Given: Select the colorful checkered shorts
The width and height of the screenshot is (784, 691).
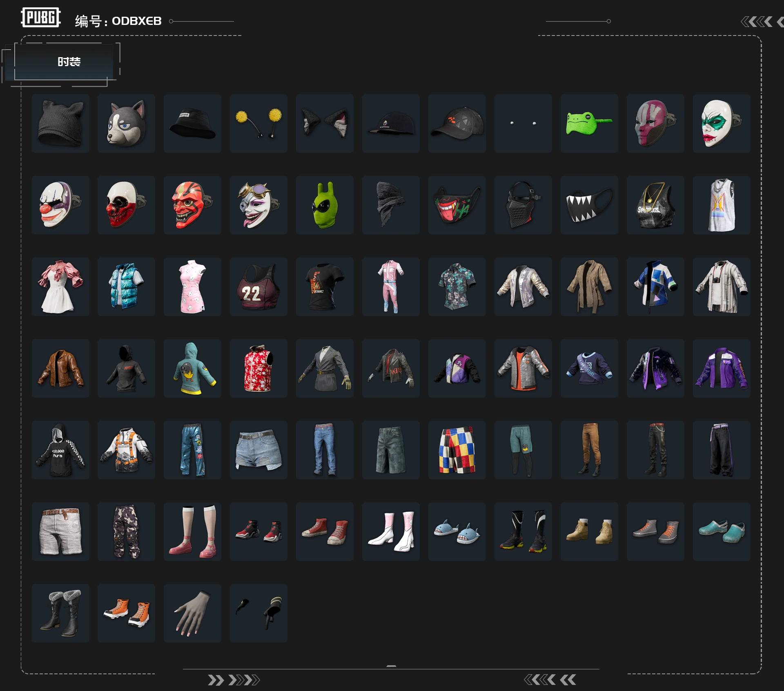Looking at the screenshot, I should [457, 450].
